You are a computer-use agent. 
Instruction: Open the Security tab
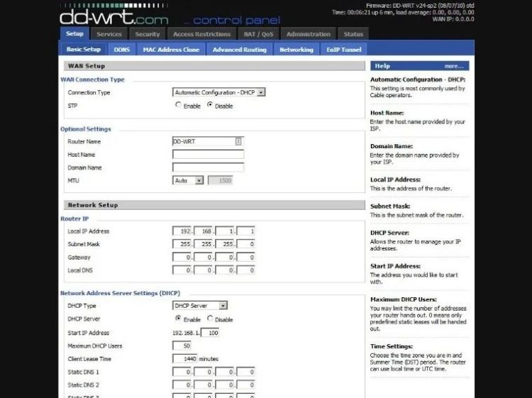[x=148, y=34]
